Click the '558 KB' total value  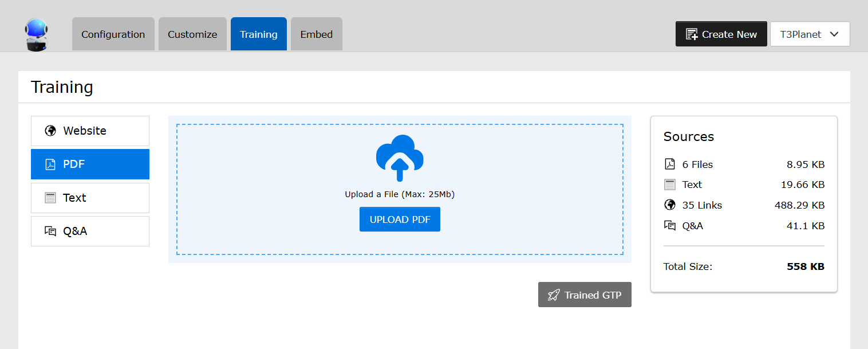806,266
